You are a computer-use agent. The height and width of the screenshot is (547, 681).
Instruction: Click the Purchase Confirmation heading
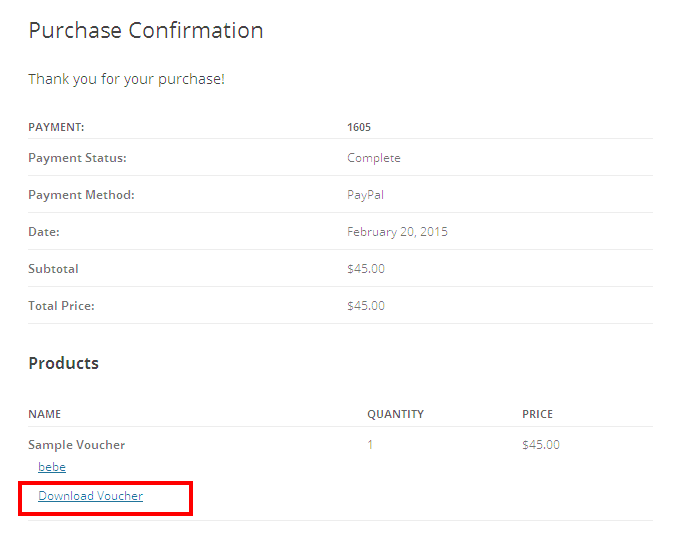(x=146, y=31)
